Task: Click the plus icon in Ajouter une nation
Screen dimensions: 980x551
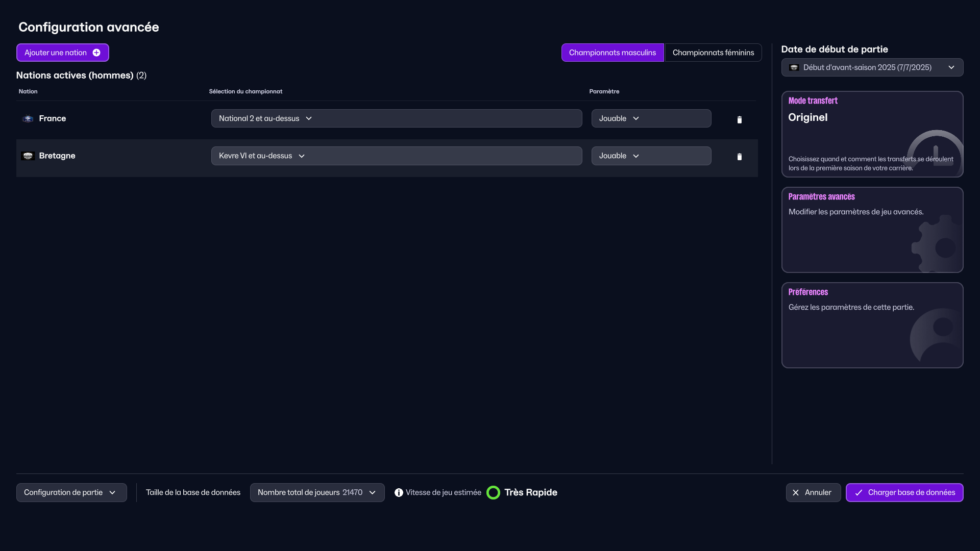Action: (x=96, y=53)
